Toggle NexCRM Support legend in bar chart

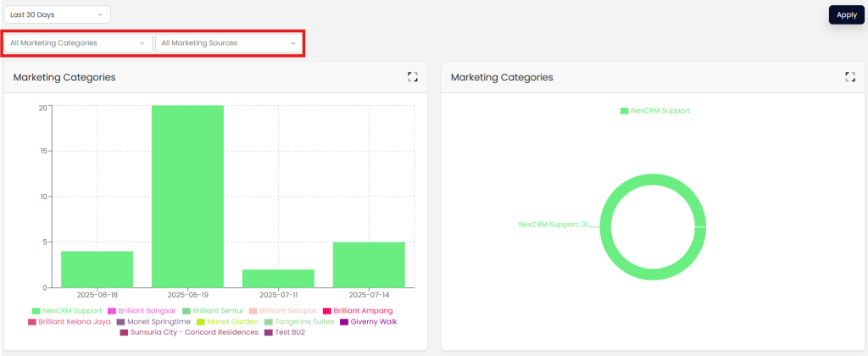click(66, 311)
